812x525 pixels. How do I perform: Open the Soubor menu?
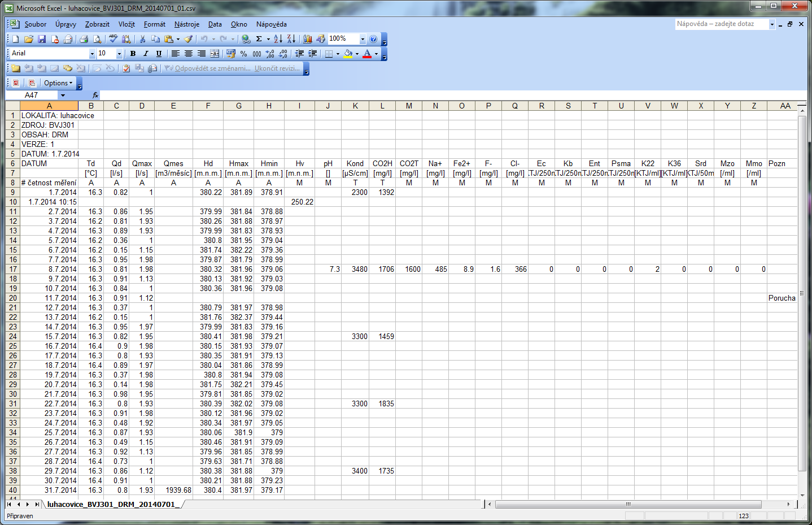(36, 24)
